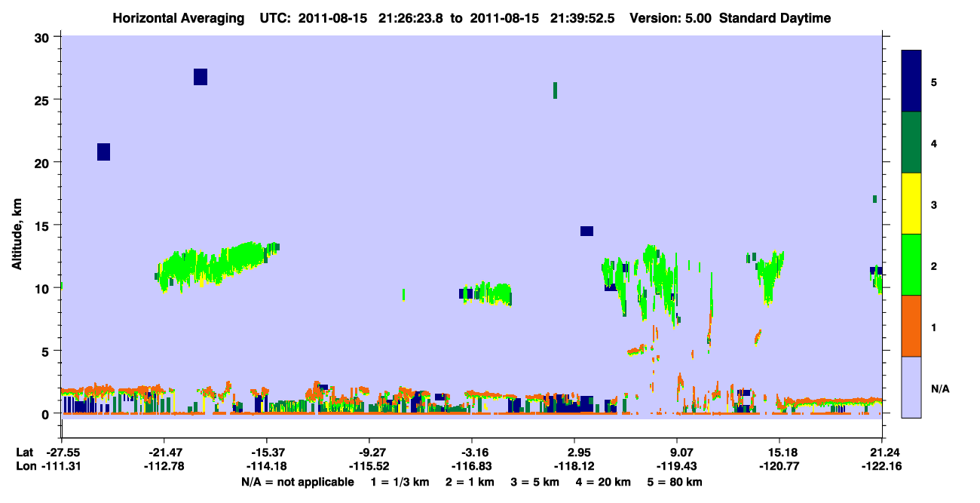Click the 'Lon' axis row label

pos(25,466)
